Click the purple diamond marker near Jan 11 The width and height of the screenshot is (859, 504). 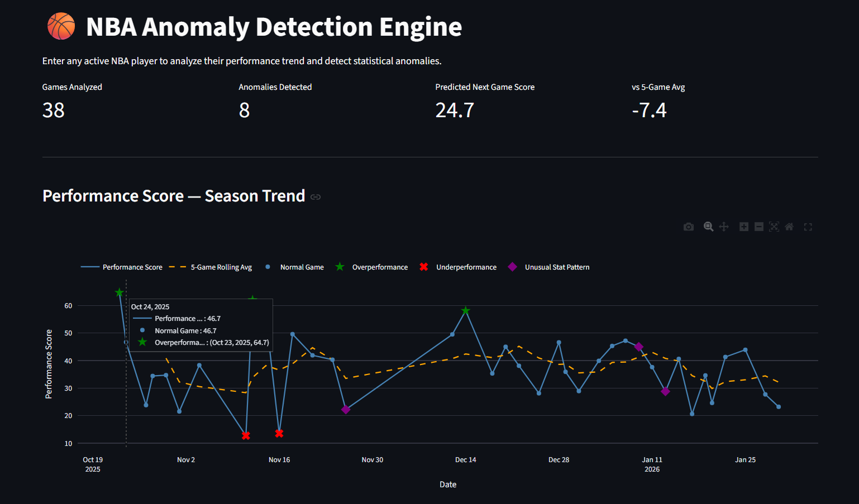tap(665, 392)
